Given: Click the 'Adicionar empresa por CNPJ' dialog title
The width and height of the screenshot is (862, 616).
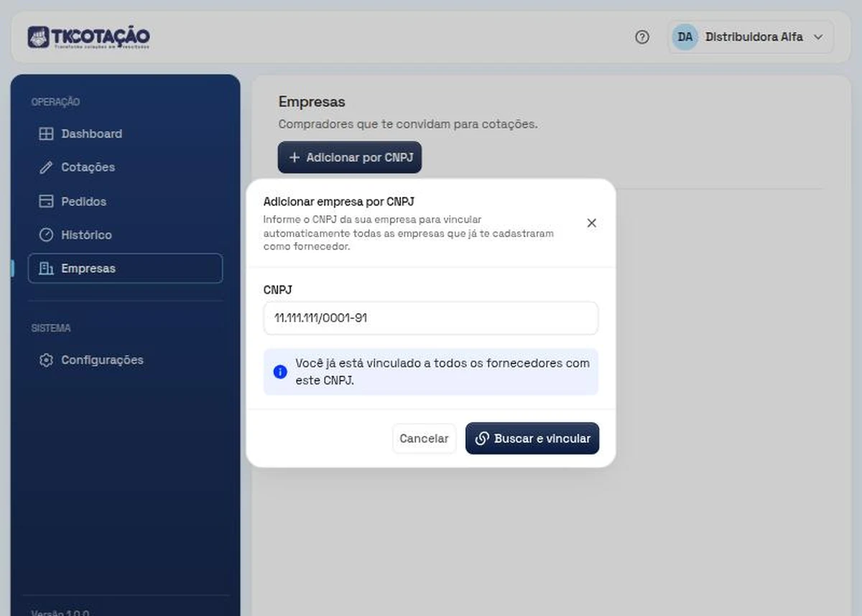Looking at the screenshot, I should click(x=339, y=202).
